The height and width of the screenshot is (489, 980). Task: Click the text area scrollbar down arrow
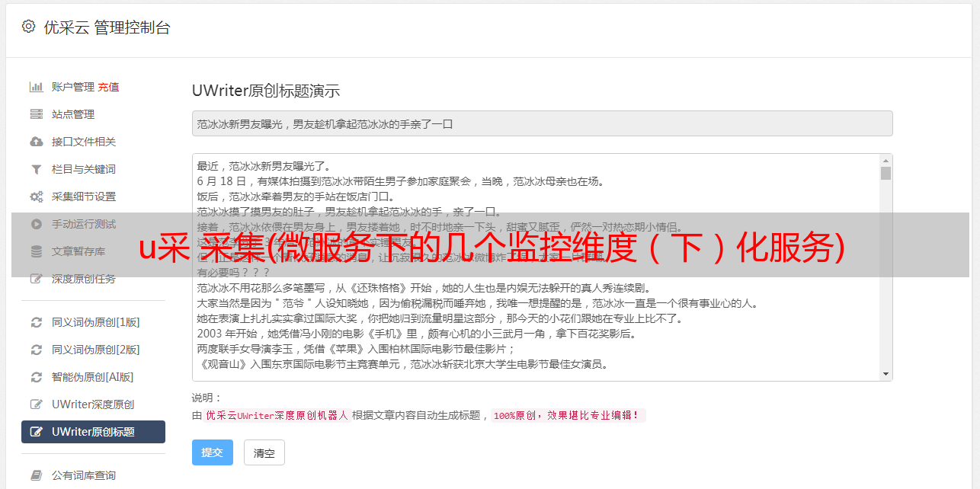click(x=886, y=374)
